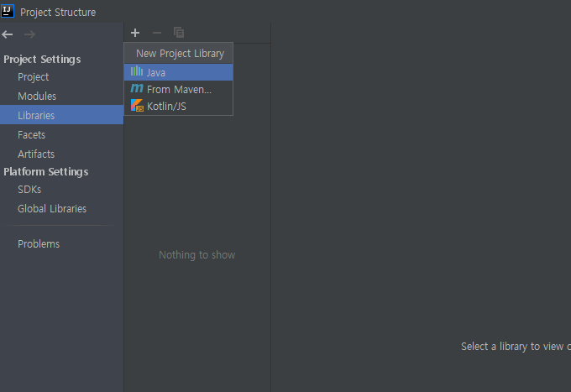Image resolution: width=571 pixels, height=392 pixels.
Task: Click the copy library icon
Action: click(179, 33)
